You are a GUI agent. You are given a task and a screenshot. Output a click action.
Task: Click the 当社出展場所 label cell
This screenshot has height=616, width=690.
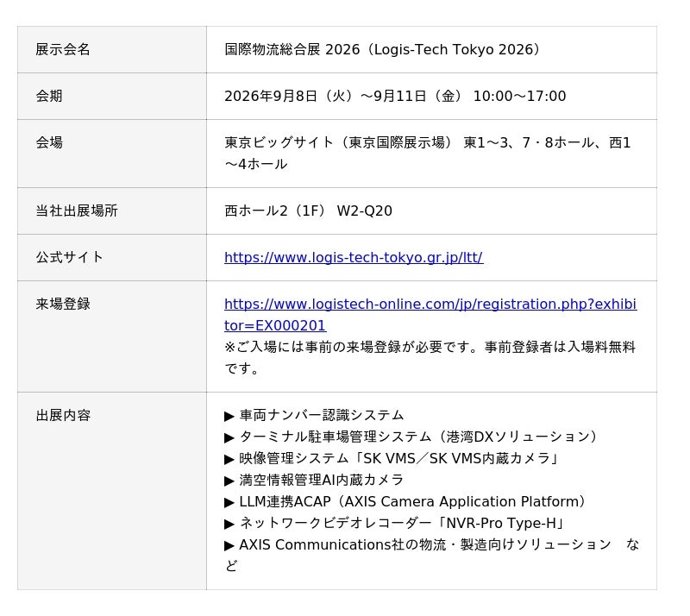pyautogui.click(x=112, y=211)
